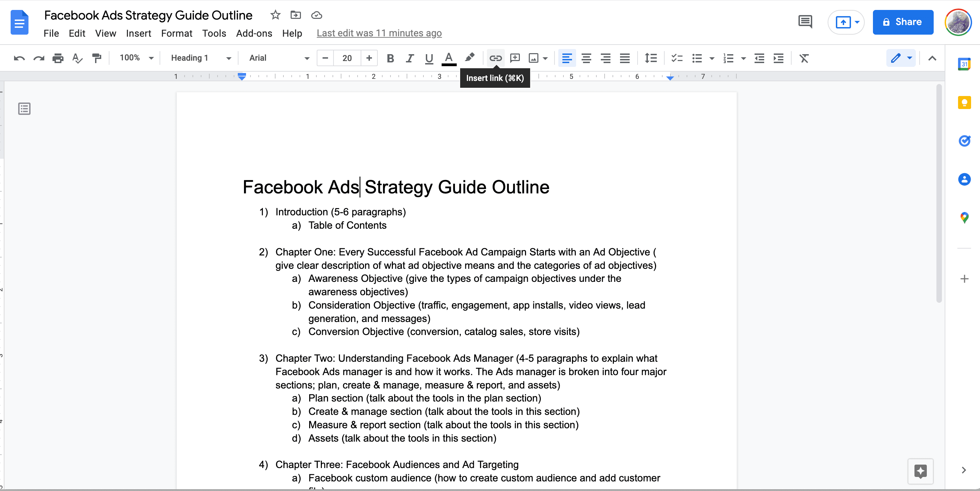Set justified alignment

(625, 58)
